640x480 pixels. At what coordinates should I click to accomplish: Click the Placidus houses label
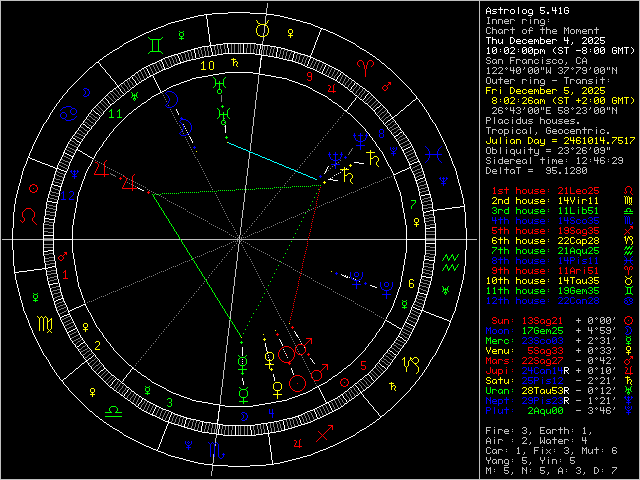(x=525, y=122)
